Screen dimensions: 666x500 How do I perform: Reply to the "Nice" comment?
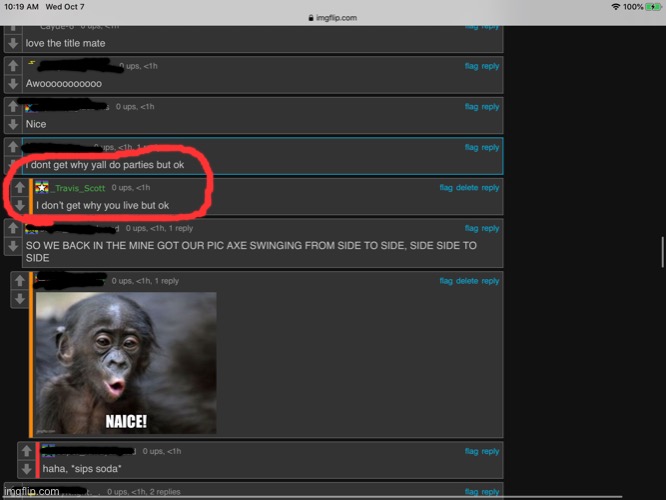490,106
